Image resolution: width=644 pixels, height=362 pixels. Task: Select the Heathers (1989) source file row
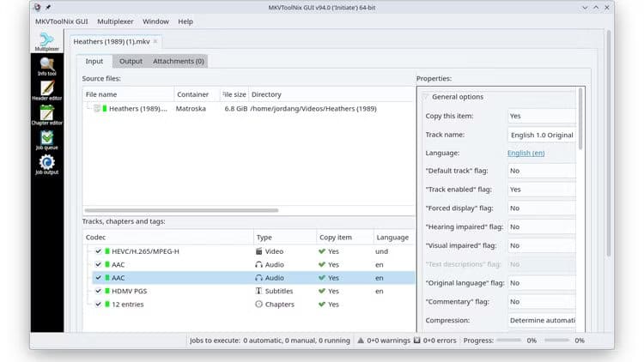[x=248, y=109]
